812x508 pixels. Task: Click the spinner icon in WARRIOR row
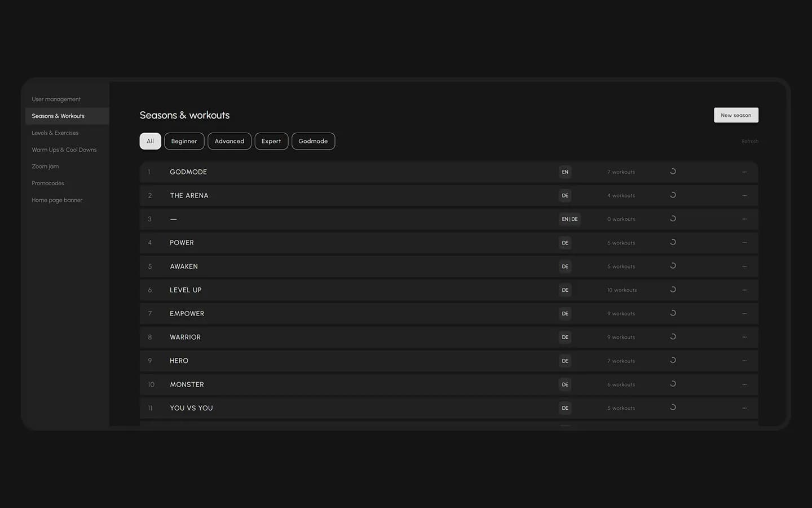673,337
